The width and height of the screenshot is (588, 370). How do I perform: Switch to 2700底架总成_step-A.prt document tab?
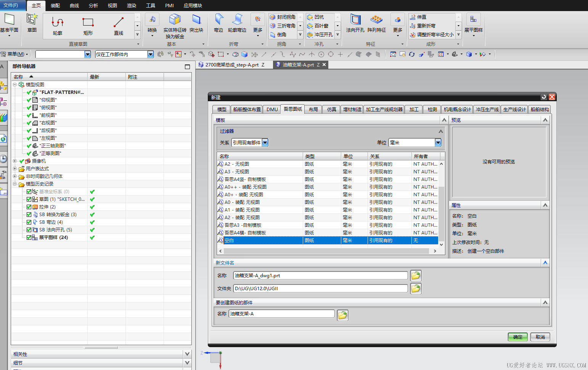click(231, 65)
